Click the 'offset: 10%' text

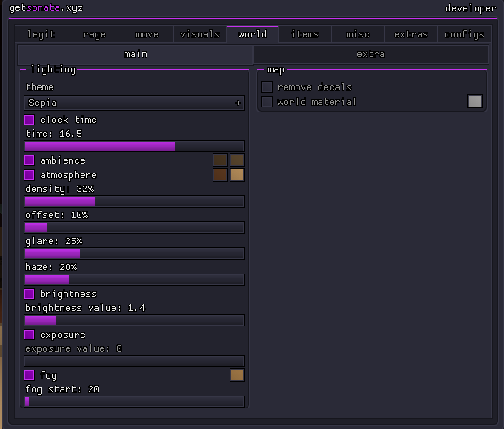(x=56, y=215)
